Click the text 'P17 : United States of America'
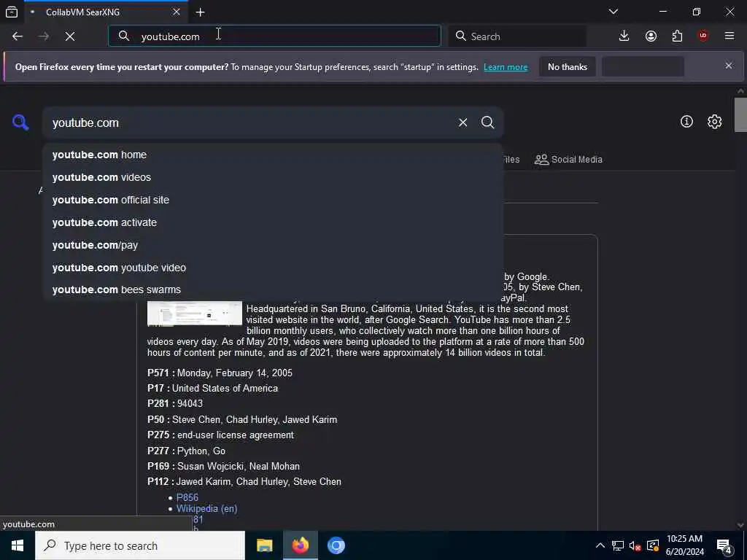Image resolution: width=747 pixels, height=560 pixels. pyautogui.click(x=212, y=388)
